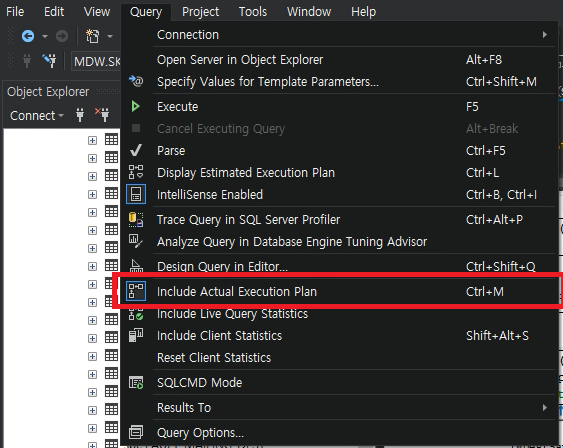Open the Connect dropdown in Object Explorer

[37, 116]
